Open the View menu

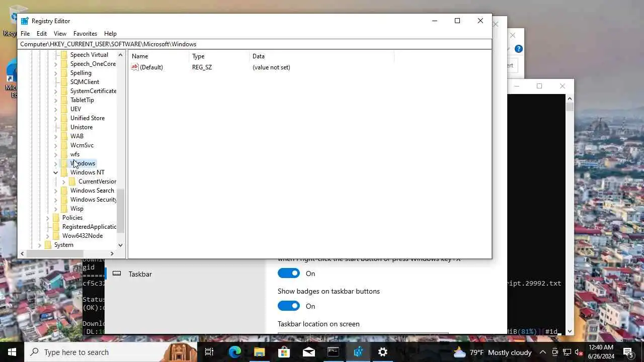pos(60,34)
